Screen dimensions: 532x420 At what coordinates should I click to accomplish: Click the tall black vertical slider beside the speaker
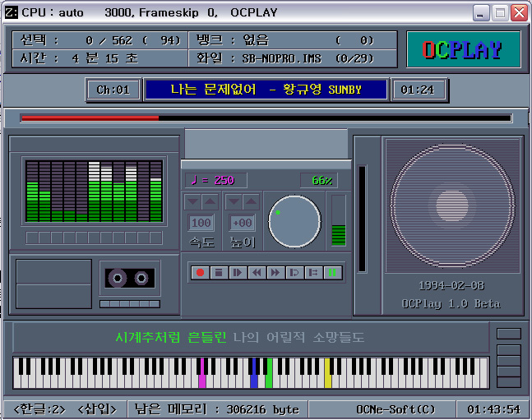tap(362, 219)
